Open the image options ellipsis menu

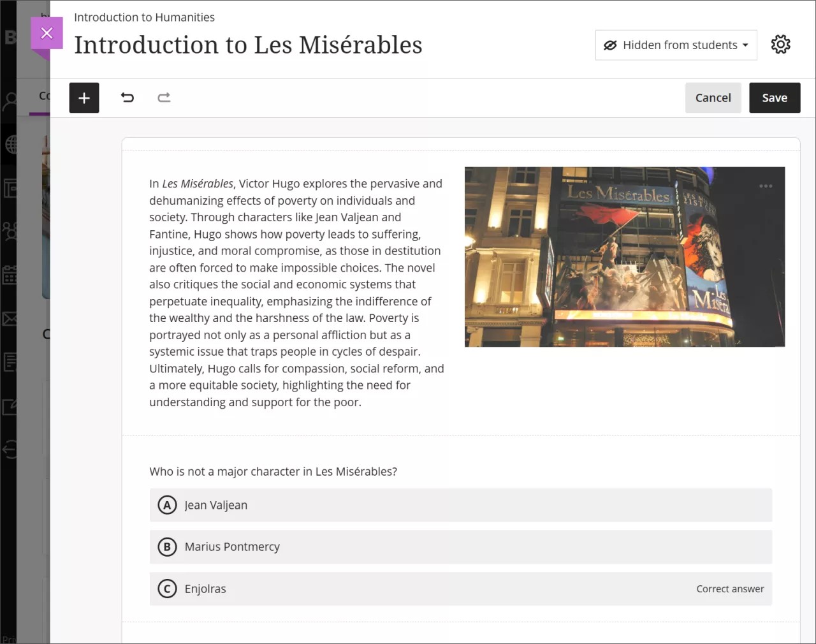(x=766, y=186)
